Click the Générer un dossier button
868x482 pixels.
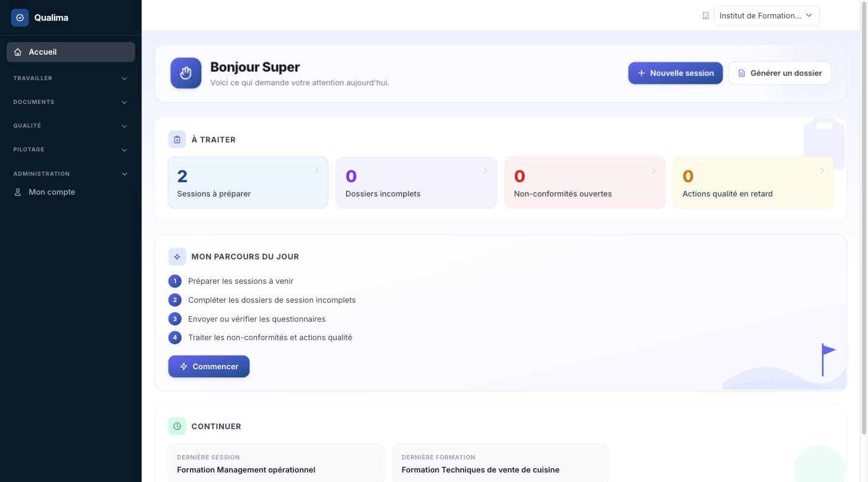(780, 73)
